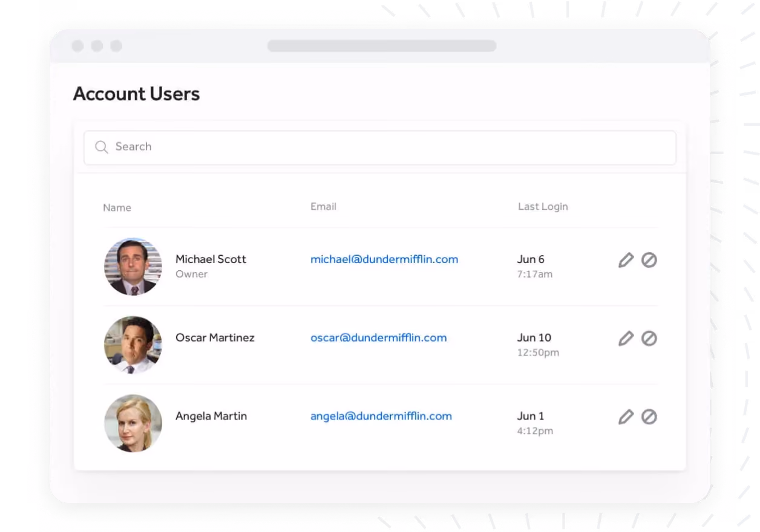
Task: Open oscar@dundermifflin.com email link
Action: (379, 338)
